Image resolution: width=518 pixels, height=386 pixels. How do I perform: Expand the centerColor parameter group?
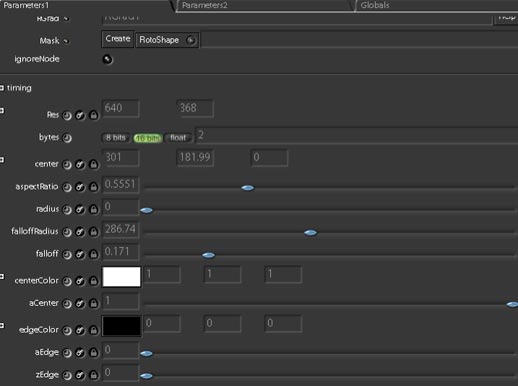[x=2, y=276]
